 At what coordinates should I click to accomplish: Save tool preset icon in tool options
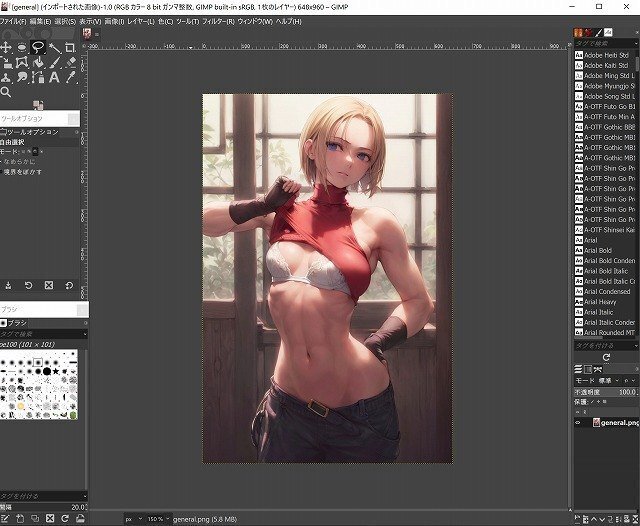pyautogui.click(x=8, y=285)
